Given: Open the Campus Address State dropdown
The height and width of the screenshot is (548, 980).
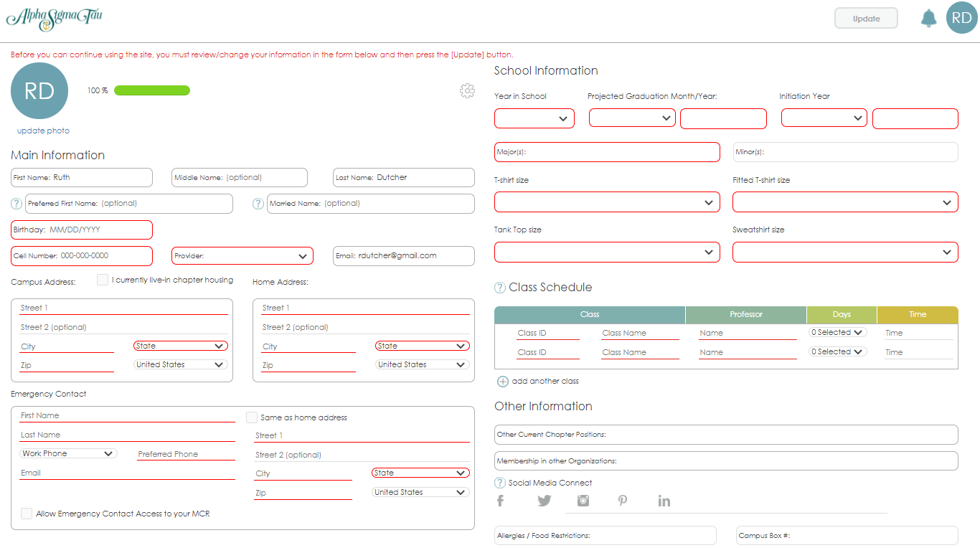Looking at the screenshot, I should coord(181,346).
